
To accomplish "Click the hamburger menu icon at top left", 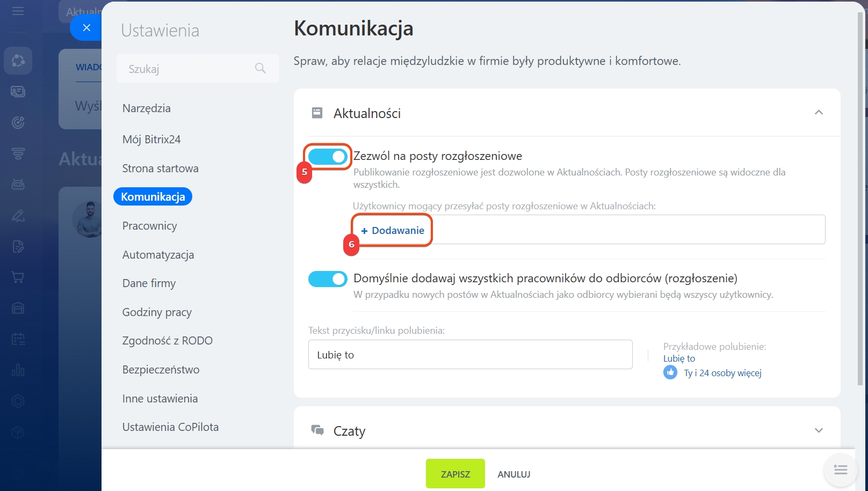I will [x=18, y=11].
